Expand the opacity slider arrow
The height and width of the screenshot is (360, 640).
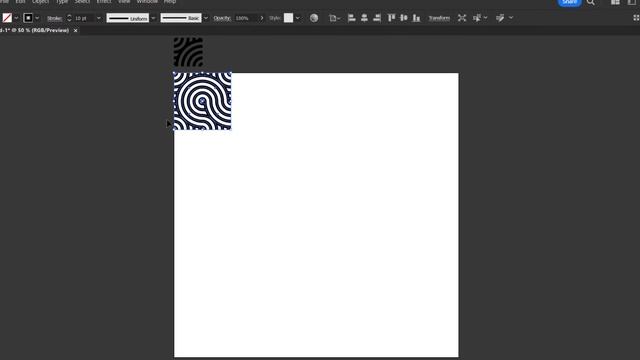[x=262, y=18]
